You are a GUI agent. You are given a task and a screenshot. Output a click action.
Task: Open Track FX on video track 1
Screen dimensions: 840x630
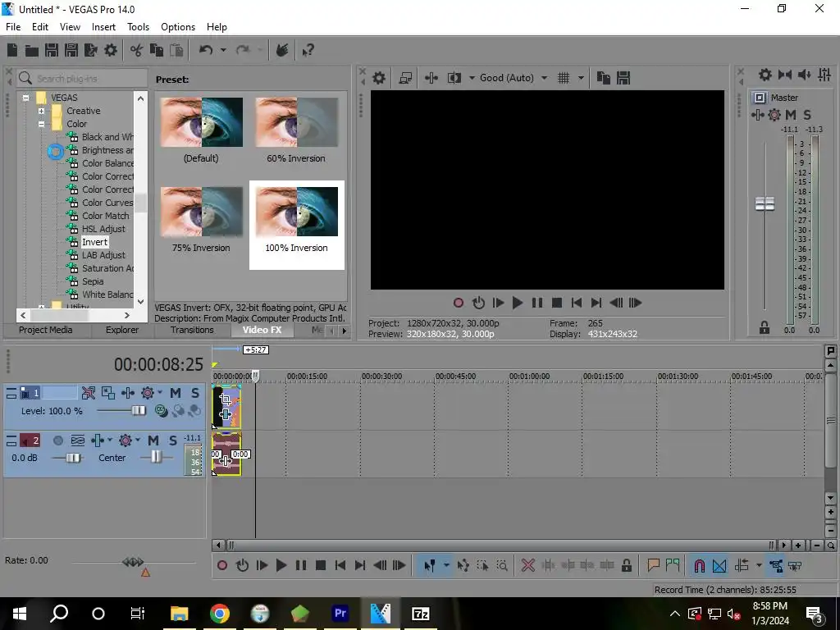128,393
